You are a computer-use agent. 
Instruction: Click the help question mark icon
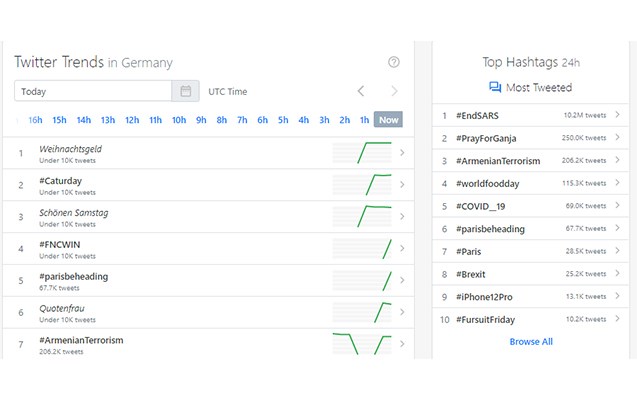click(x=394, y=62)
